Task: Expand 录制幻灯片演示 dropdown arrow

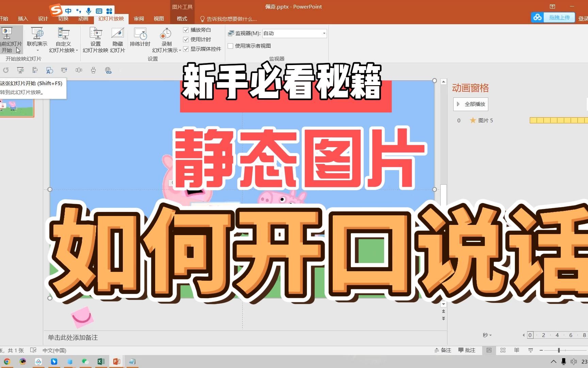Action: point(180,50)
